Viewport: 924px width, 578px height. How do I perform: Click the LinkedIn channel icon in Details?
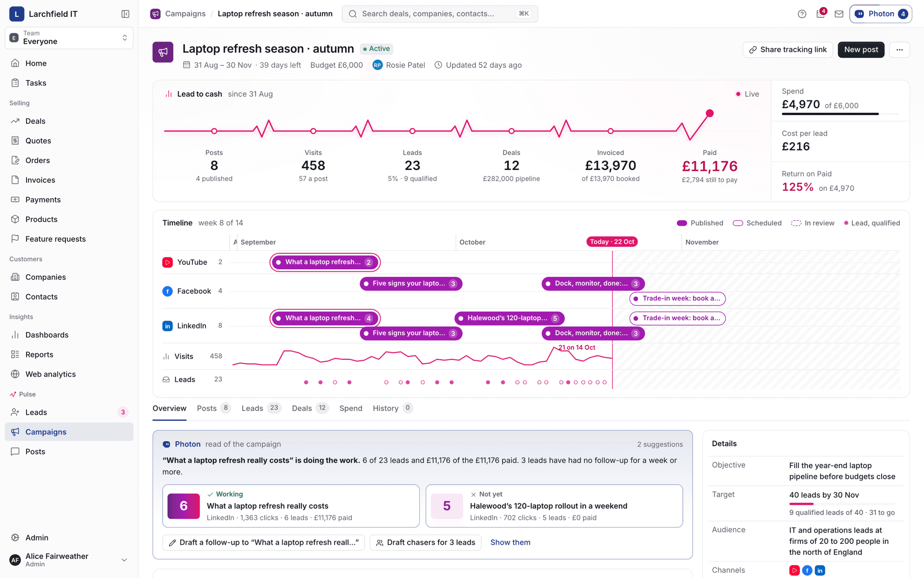(x=820, y=570)
